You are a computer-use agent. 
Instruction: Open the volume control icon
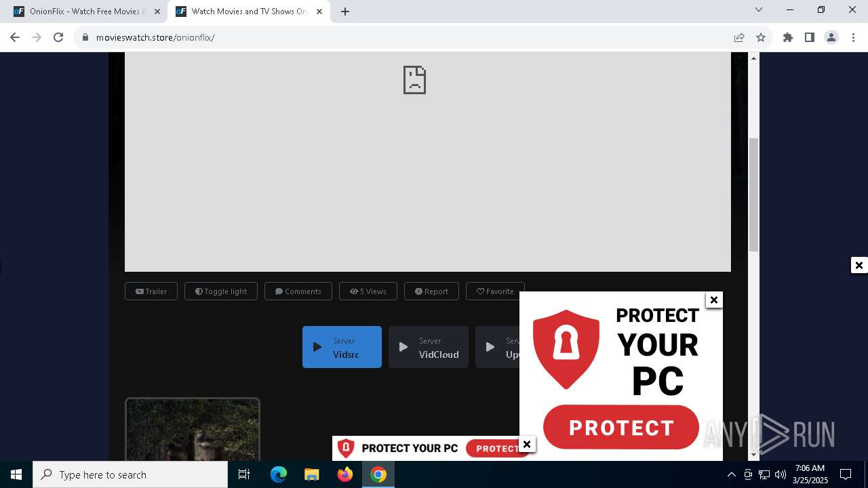click(x=781, y=474)
